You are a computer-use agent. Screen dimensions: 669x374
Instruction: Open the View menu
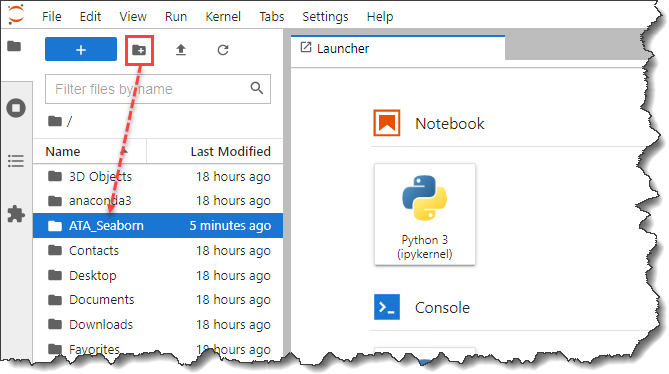[133, 17]
